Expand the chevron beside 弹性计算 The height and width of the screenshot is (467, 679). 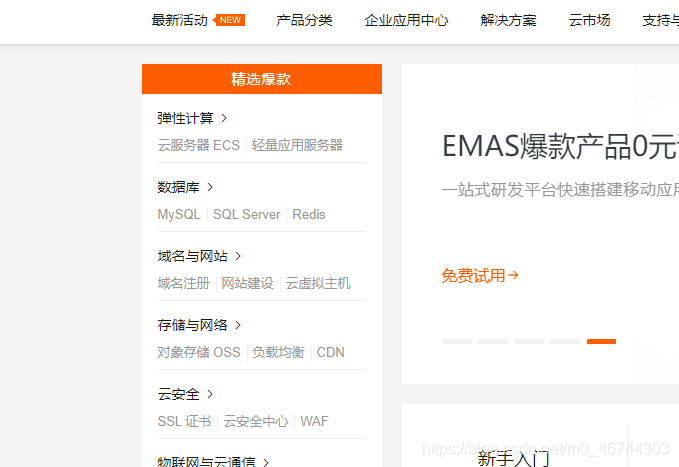[224, 118]
